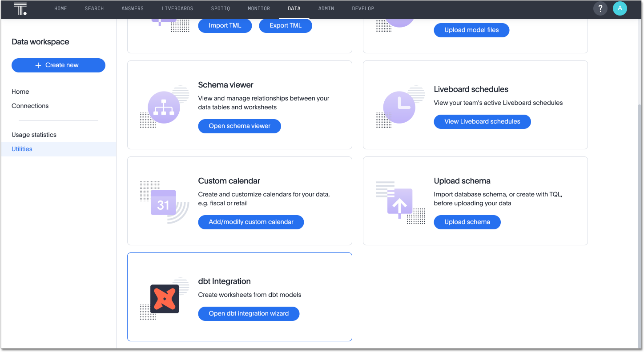Open the SpotIQ tab
The width and height of the screenshot is (644, 352).
tap(221, 9)
